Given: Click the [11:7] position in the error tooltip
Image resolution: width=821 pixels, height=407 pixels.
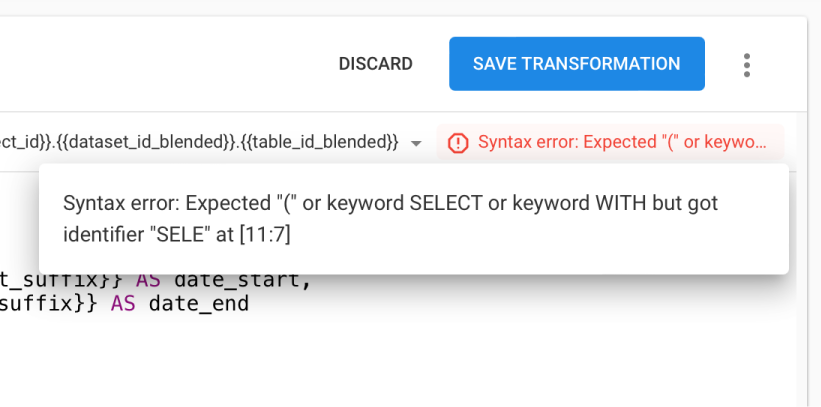Looking at the screenshot, I should (x=264, y=235).
